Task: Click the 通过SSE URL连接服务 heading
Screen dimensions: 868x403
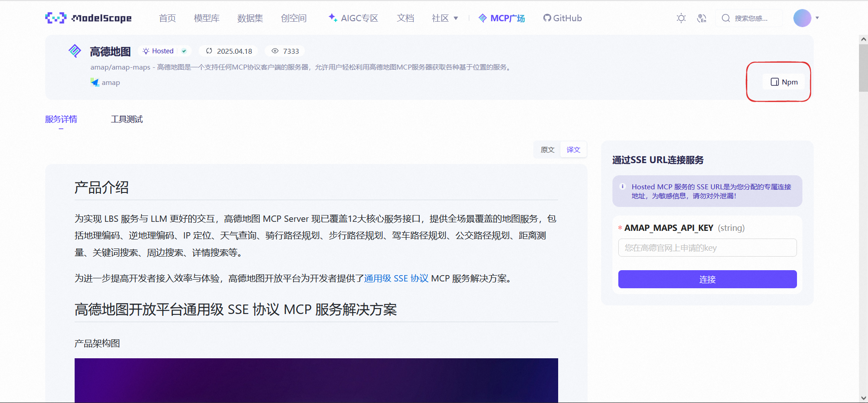Action: tap(658, 160)
